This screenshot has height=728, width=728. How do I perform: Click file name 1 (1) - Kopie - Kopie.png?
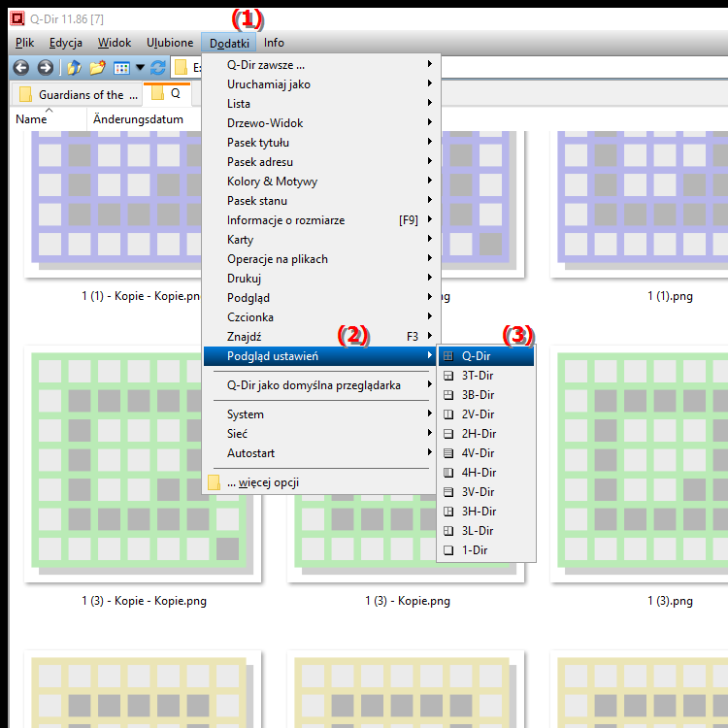(x=141, y=296)
